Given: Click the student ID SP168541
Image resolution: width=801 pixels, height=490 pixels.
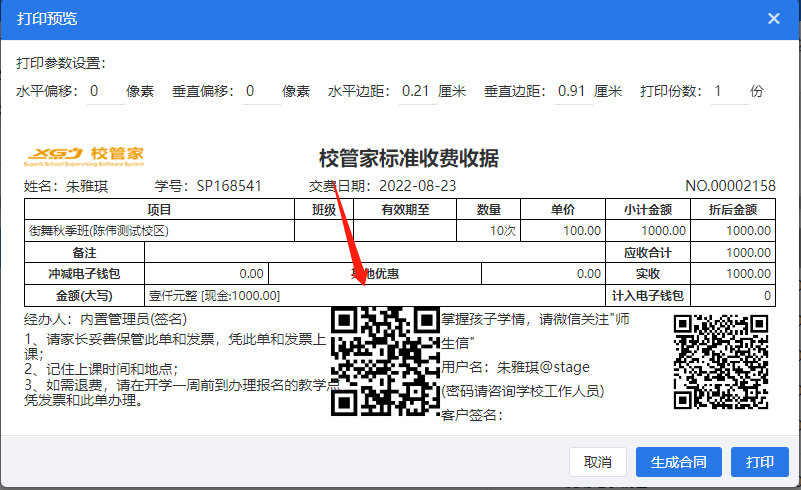Looking at the screenshot, I should click(229, 186).
